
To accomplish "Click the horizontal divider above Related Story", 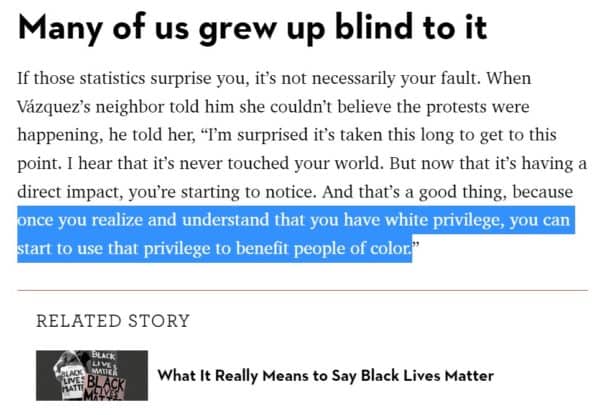I will click(302, 291).
